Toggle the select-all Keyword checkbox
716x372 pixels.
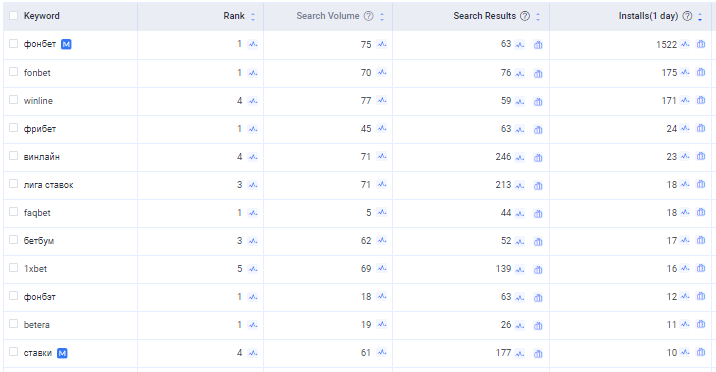coord(14,16)
